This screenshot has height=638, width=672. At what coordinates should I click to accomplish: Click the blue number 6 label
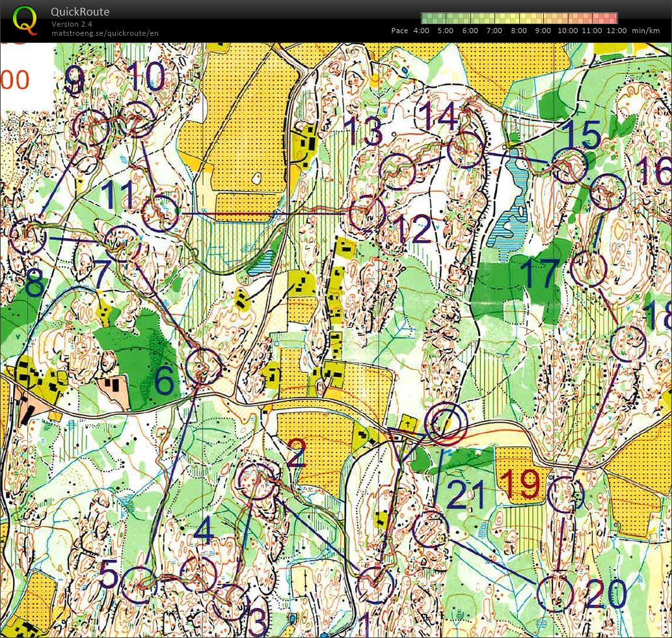coord(164,380)
